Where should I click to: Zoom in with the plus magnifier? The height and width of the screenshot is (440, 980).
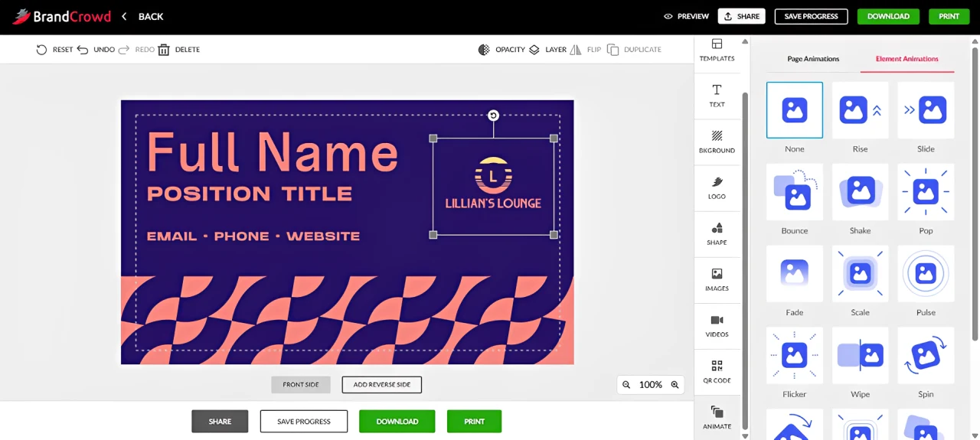point(675,385)
